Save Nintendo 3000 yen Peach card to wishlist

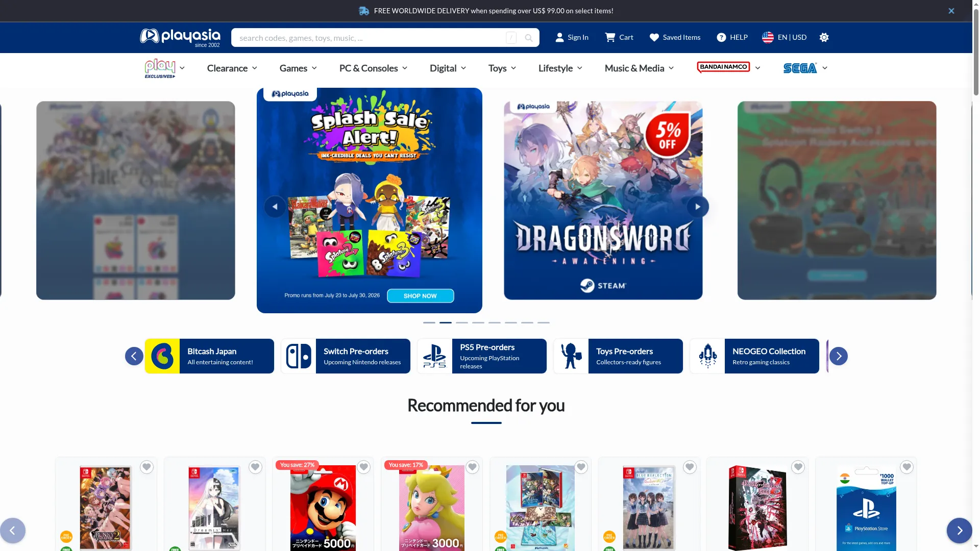[x=472, y=467]
